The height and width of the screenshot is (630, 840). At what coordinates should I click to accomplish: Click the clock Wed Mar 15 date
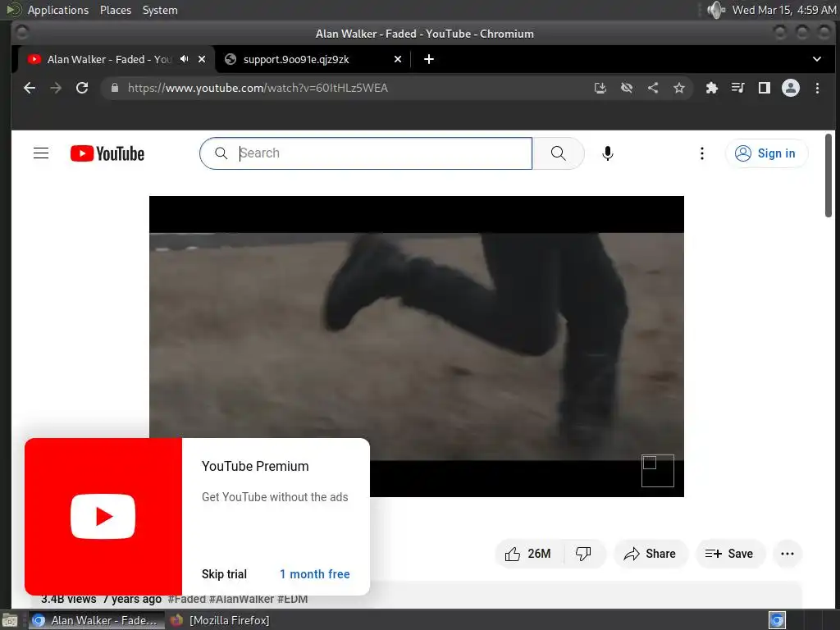point(783,10)
